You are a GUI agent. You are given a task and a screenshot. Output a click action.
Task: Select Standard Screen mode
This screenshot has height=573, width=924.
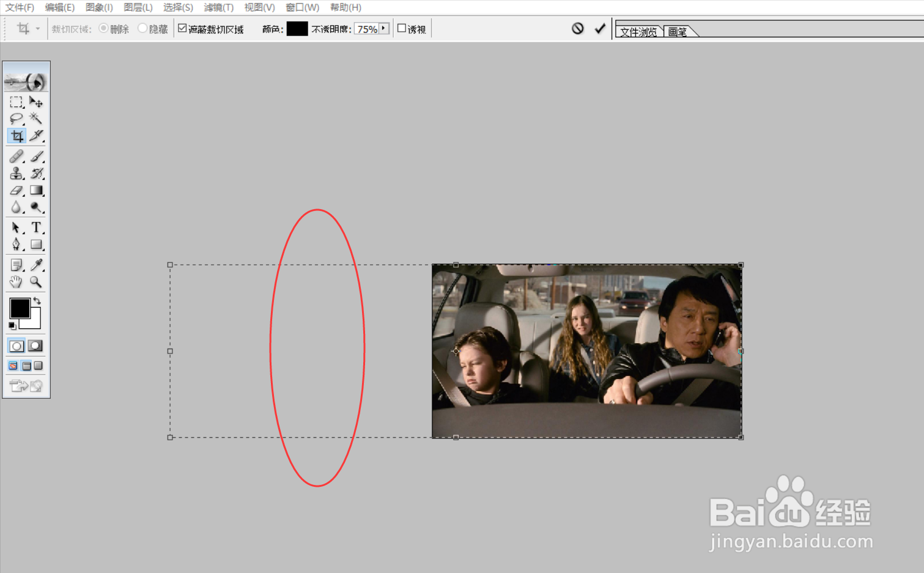click(13, 366)
